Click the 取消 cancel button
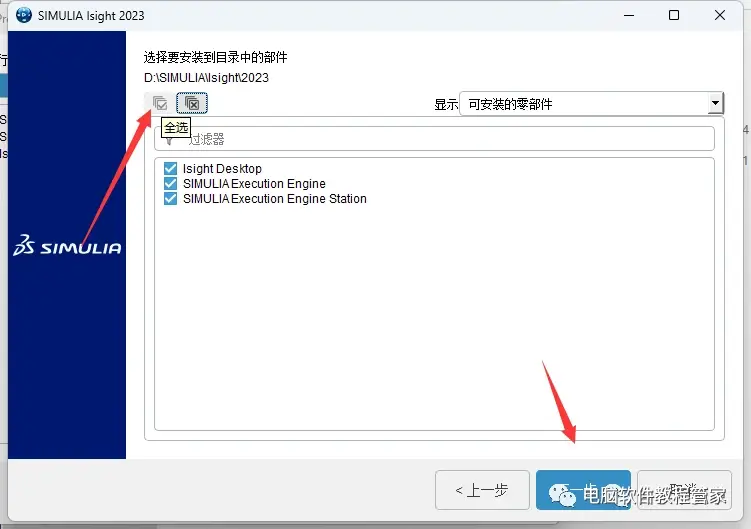This screenshot has width=751, height=529. coord(684,490)
